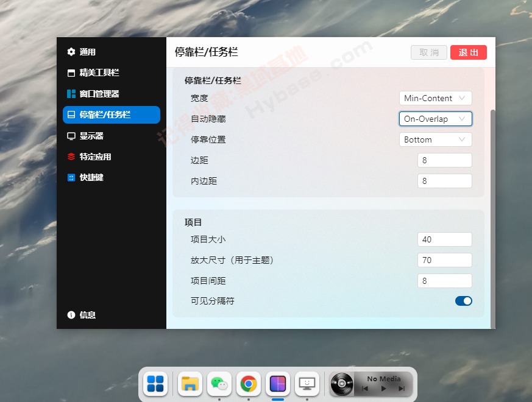Click the 取消 cancel button
The width and height of the screenshot is (532, 402).
click(x=429, y=52)
